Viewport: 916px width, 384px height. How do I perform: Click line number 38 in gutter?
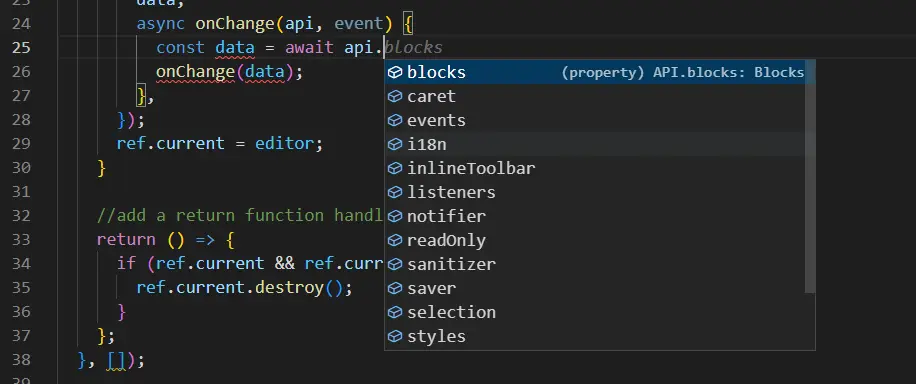[x=20, y=359]
